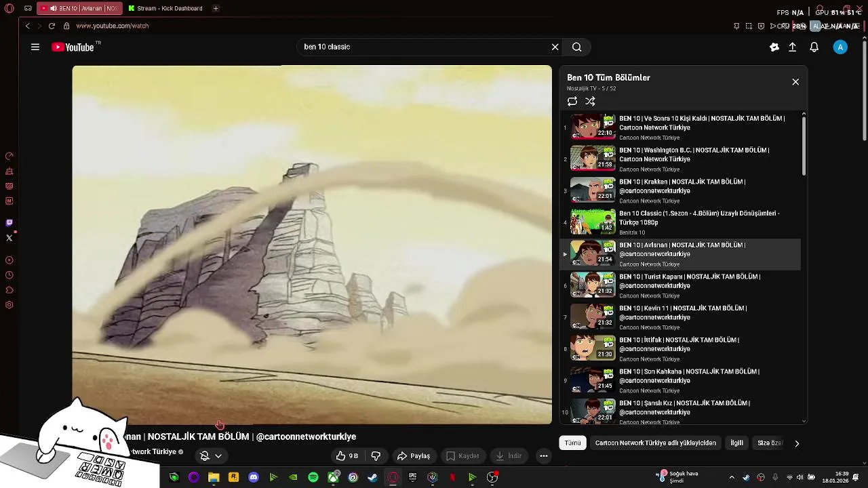Select 'Cartoon Network Türkiye adlı yükleyiciden' chip
Viewport: 868px width, 488px height.
(x=655, y=443)
